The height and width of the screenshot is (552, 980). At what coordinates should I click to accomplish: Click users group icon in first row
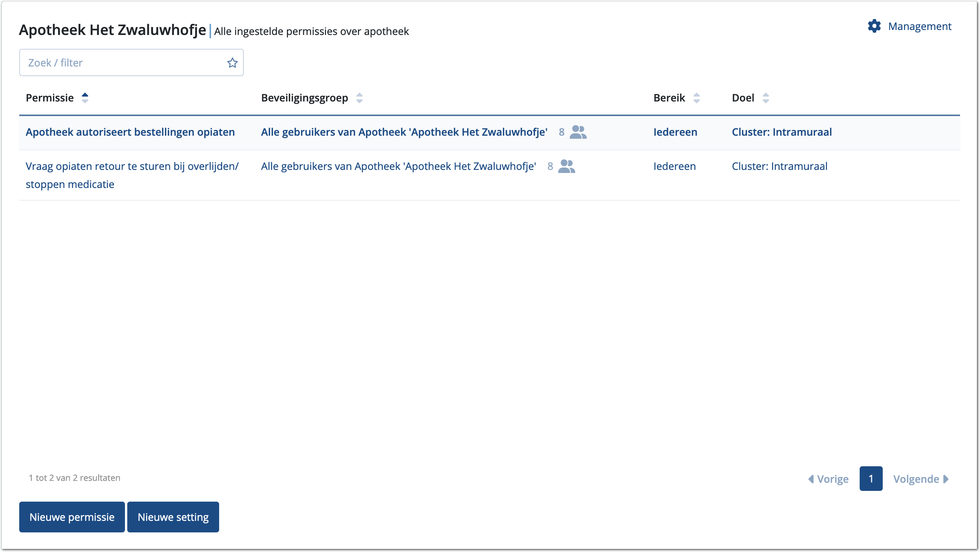pos(578,132)
